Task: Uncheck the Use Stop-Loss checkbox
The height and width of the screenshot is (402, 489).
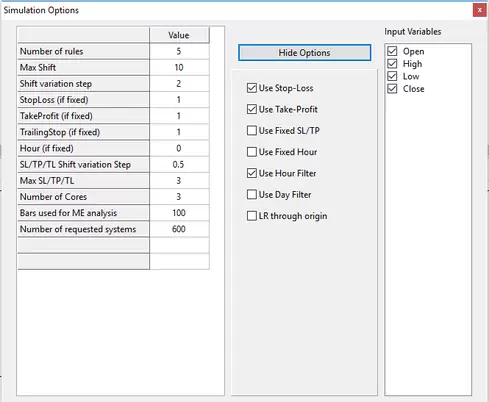Action: point(252,88)
